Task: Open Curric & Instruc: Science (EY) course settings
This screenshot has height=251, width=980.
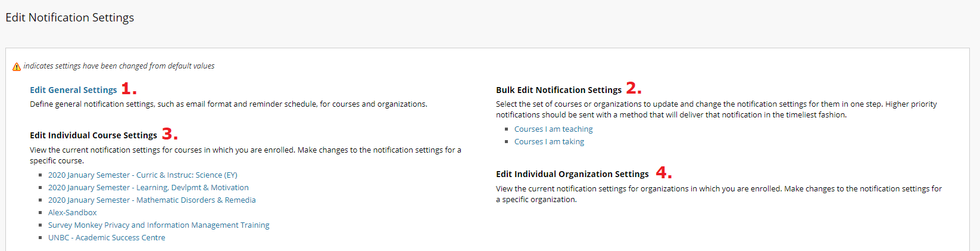Action: [142, 175]
